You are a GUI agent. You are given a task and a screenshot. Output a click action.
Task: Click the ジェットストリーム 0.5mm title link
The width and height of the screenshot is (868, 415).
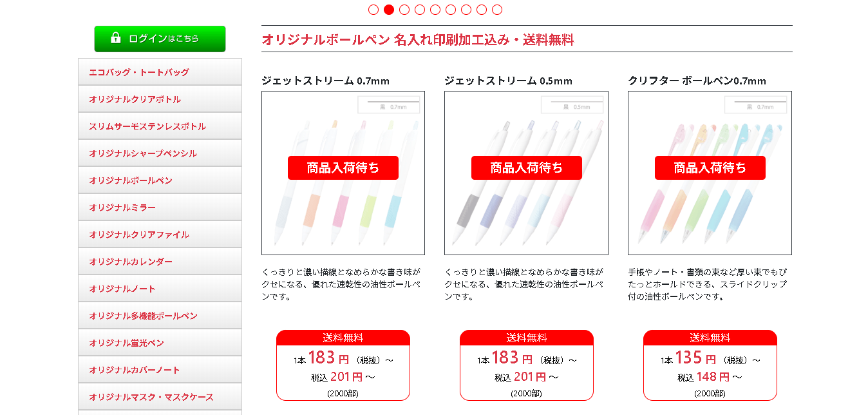pos(508,81)
